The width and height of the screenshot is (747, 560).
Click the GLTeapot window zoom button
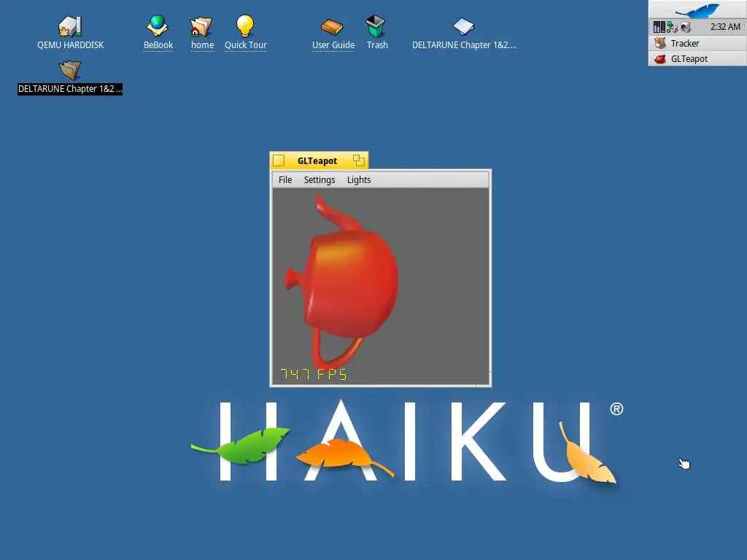359,160
